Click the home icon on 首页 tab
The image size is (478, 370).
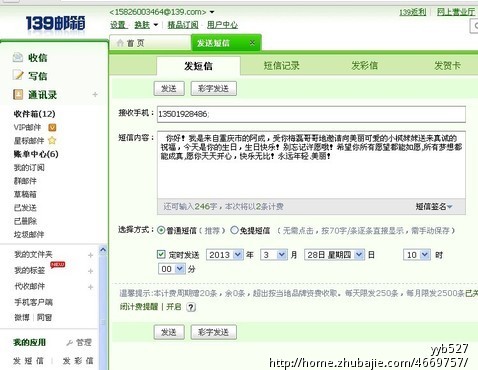[120, 43]
